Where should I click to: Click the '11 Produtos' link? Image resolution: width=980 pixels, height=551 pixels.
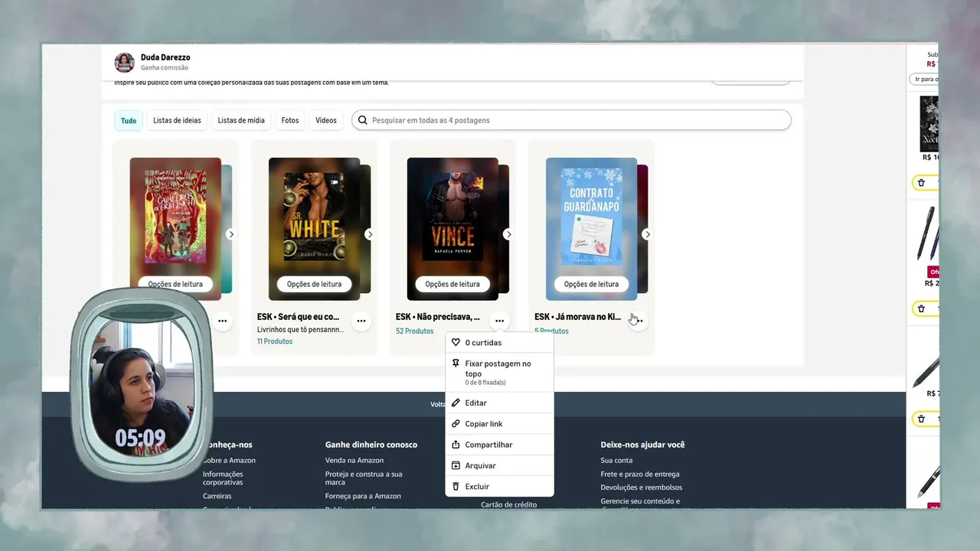(x=275, y=341)
